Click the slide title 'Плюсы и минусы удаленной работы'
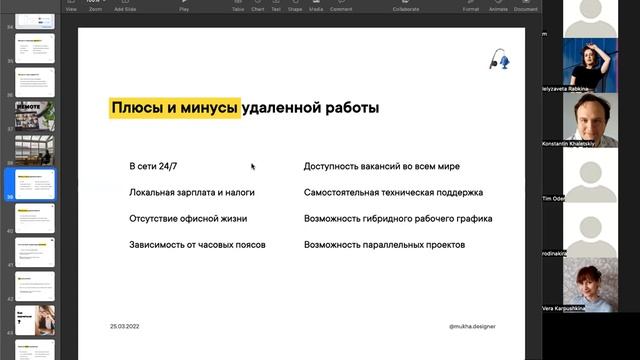The image size is (640, 360). click(245, 108)
